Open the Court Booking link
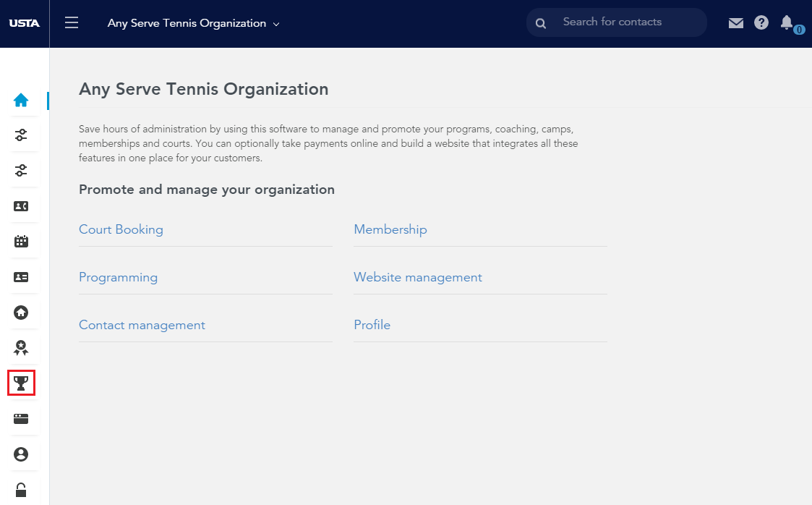The image size is (812, 505). (121, 229)
